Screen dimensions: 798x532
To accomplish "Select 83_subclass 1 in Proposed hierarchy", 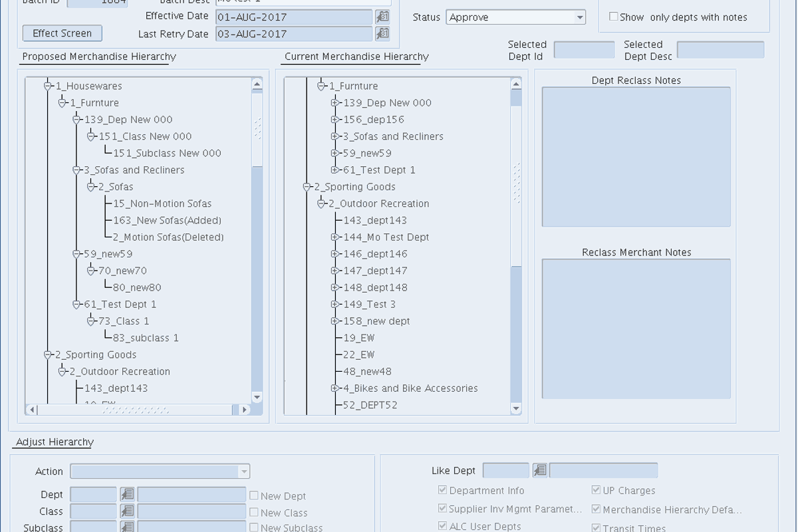I will pos(146,338).
